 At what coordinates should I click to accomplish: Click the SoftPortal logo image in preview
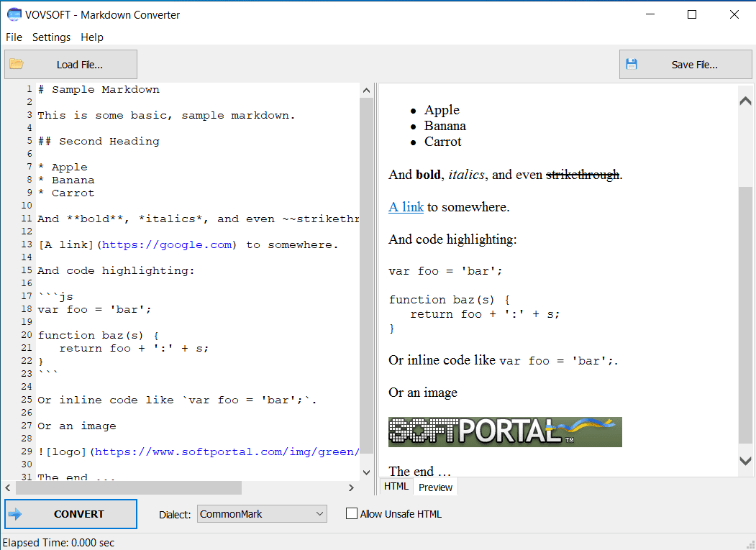click(x=505, y=432)
